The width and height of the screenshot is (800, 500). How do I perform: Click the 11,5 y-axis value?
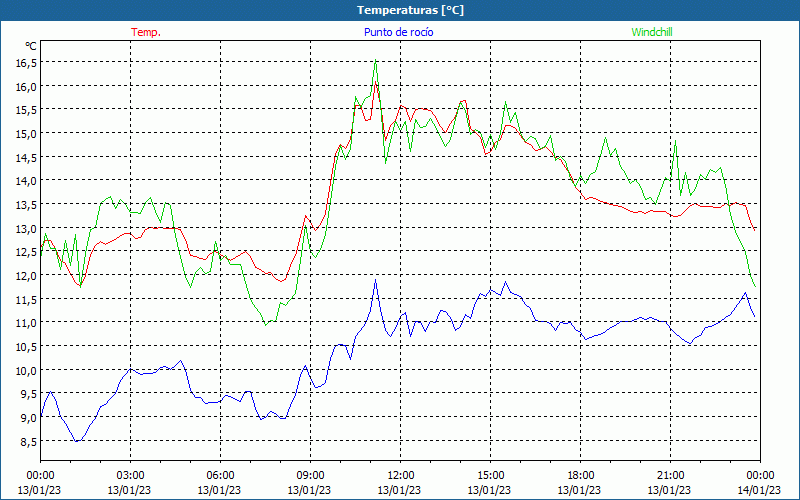pyautogui.click(x=27, y=299)
